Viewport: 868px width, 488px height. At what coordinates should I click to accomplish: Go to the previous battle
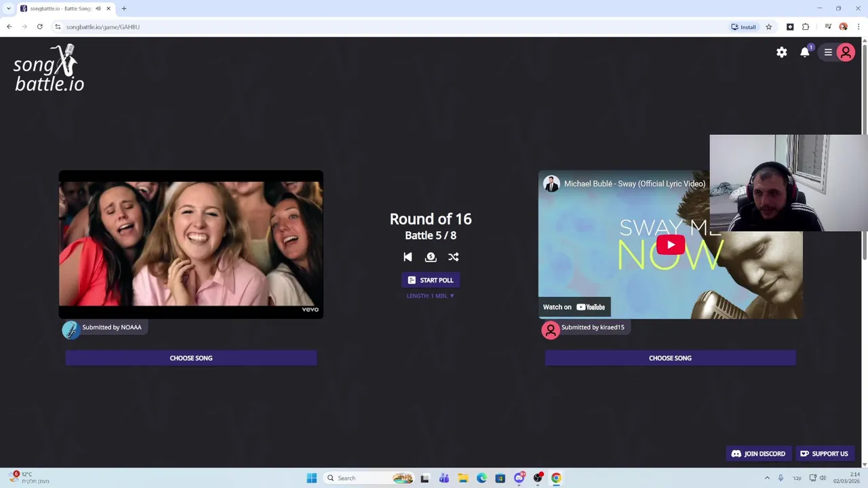(408, 257)
